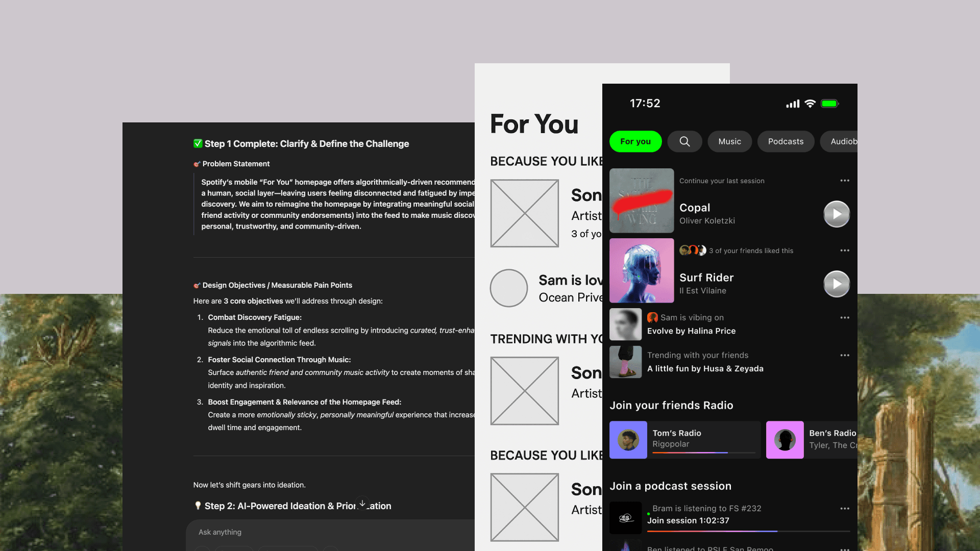Click 'Join your friends Radio' section title
980x551 pixels.
(671, 406)
